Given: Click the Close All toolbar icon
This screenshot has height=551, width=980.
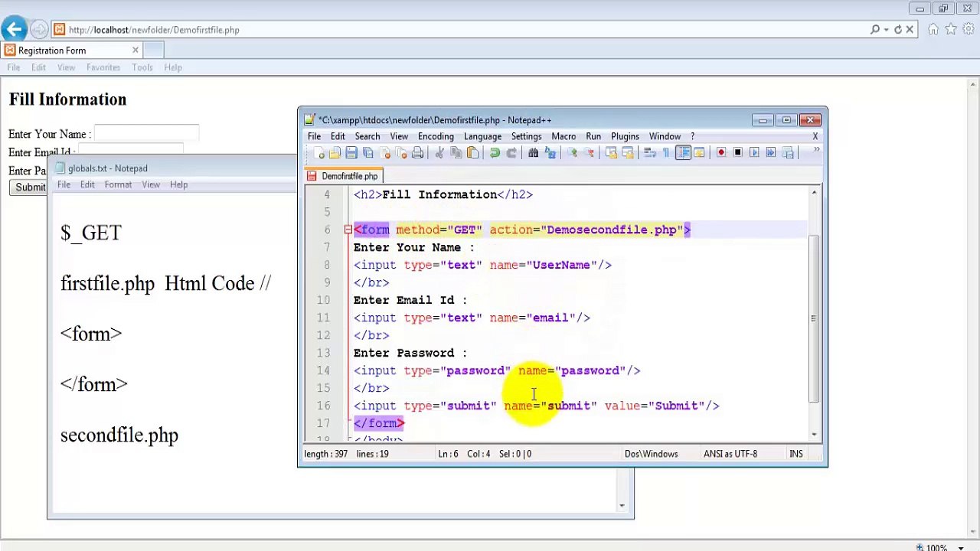Looking at the screenshot, I should (x=400, y=153).
